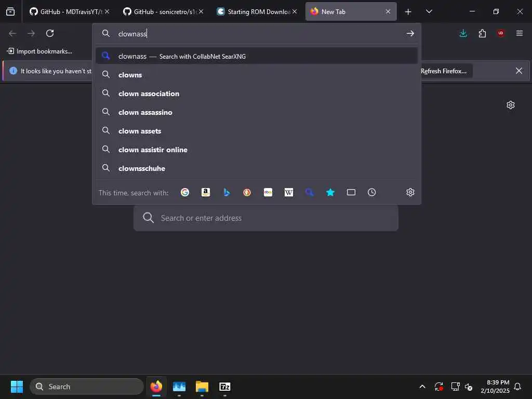
Task: Open Firefox View tab list icon
Action: tap(10, 11)
